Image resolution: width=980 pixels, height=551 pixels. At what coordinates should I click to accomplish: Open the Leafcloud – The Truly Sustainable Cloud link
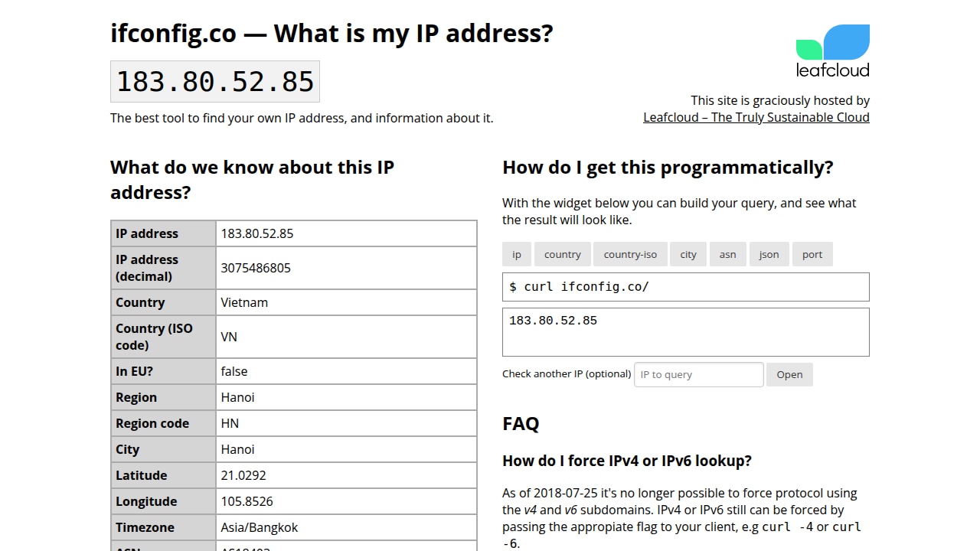[x=756, y=117]
